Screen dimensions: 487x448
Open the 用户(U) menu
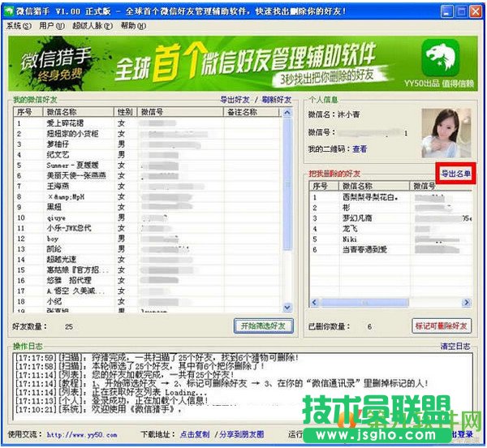coord(52,26)
